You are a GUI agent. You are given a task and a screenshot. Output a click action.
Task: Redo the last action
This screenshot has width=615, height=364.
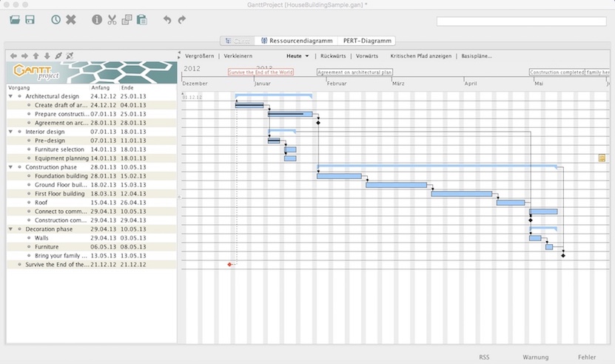[x=181, y=19]
